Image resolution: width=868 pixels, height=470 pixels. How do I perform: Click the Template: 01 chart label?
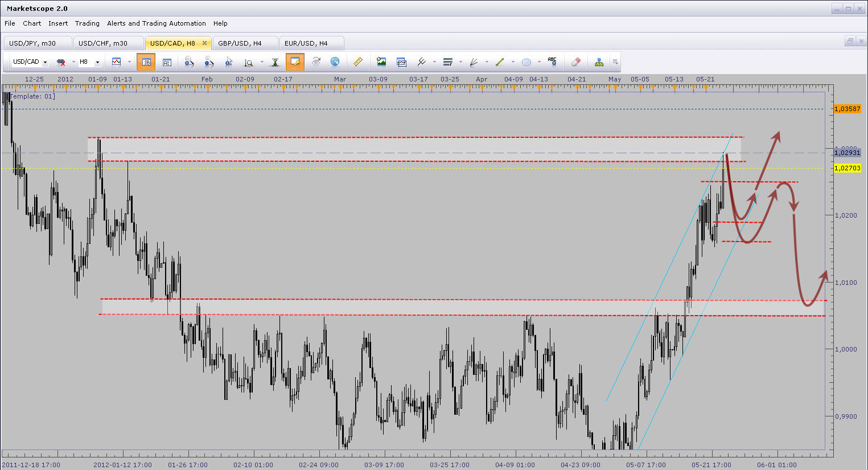[x=32, y=96]
